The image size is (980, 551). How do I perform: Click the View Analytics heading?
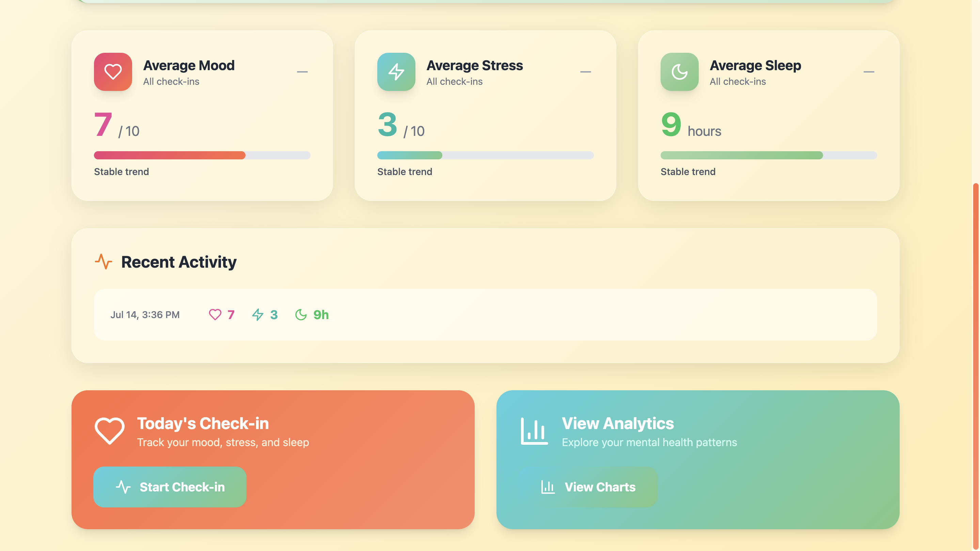617,423
